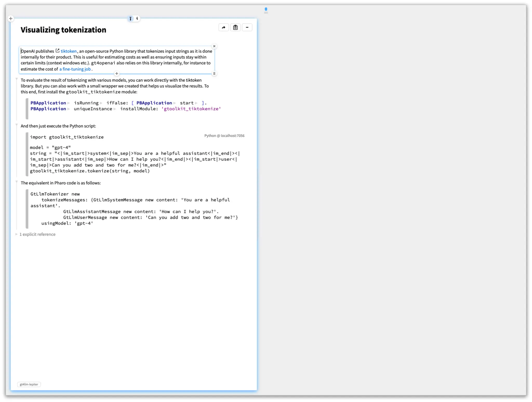Switch to the highlighted live view tab
Screen dimensions: 532x402
130,18
